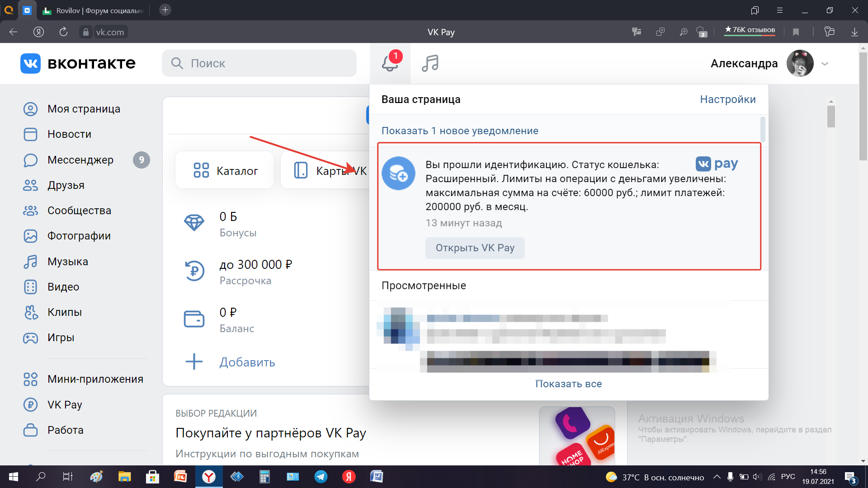
Task: Click the music note icon in header
Action: tap(430, 63)
